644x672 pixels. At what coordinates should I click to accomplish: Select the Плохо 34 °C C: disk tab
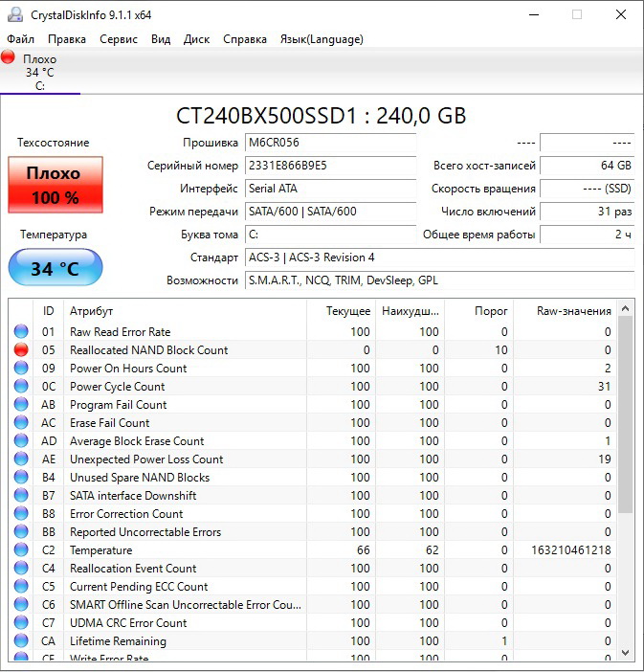click(40, 71)
